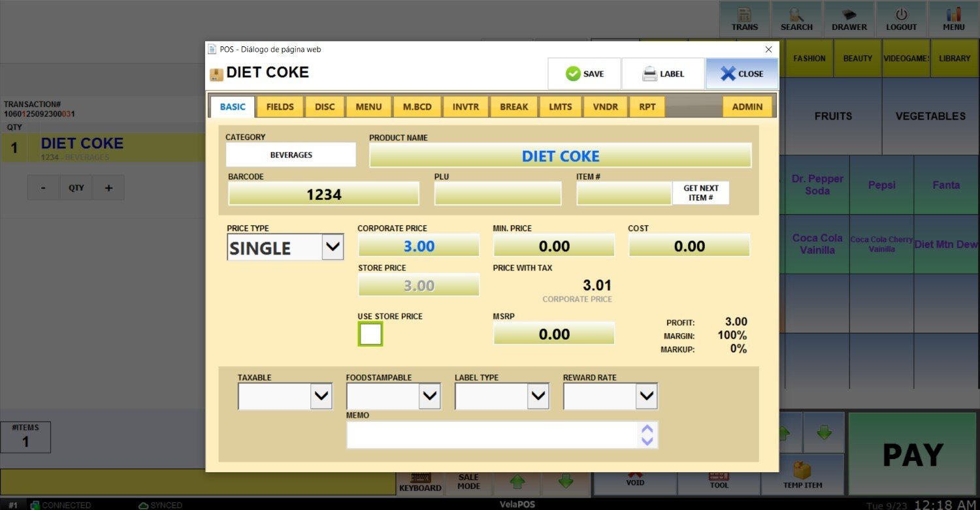Switch to the INVTR tab
This screenshot has height=510, width=980.
click(x=465, y=107)
